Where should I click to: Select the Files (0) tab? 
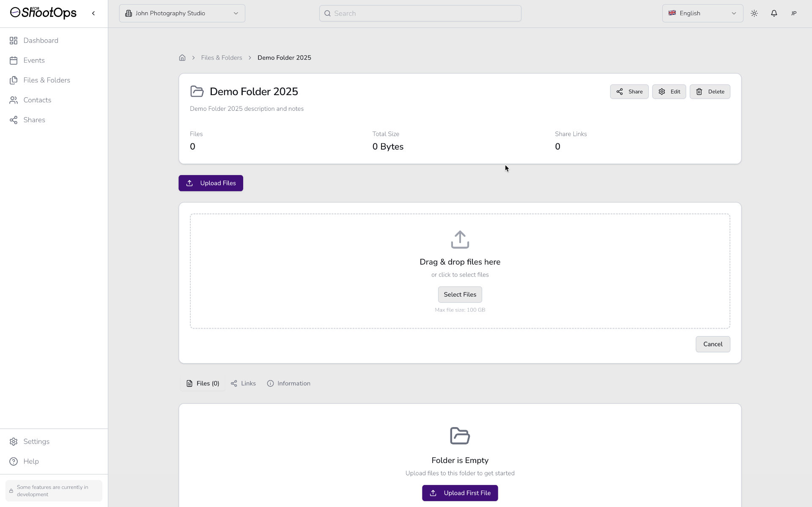tap(203, 384)
